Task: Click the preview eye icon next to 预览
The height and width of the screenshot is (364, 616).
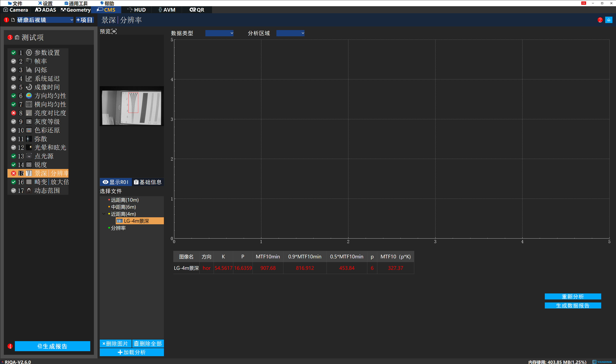Action: coord(114,31)
